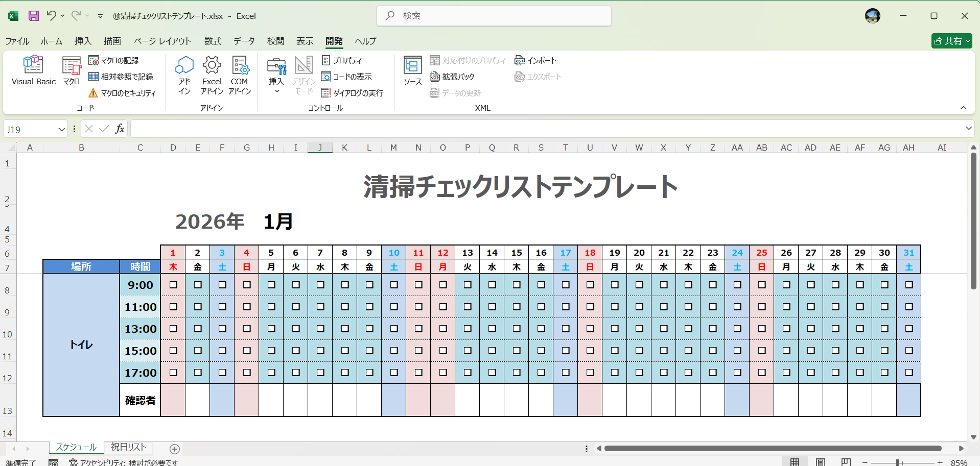Expand the Name Box dropdown
Image resolution: width=980 pixels, height=466 pixels.
point(60,129)
